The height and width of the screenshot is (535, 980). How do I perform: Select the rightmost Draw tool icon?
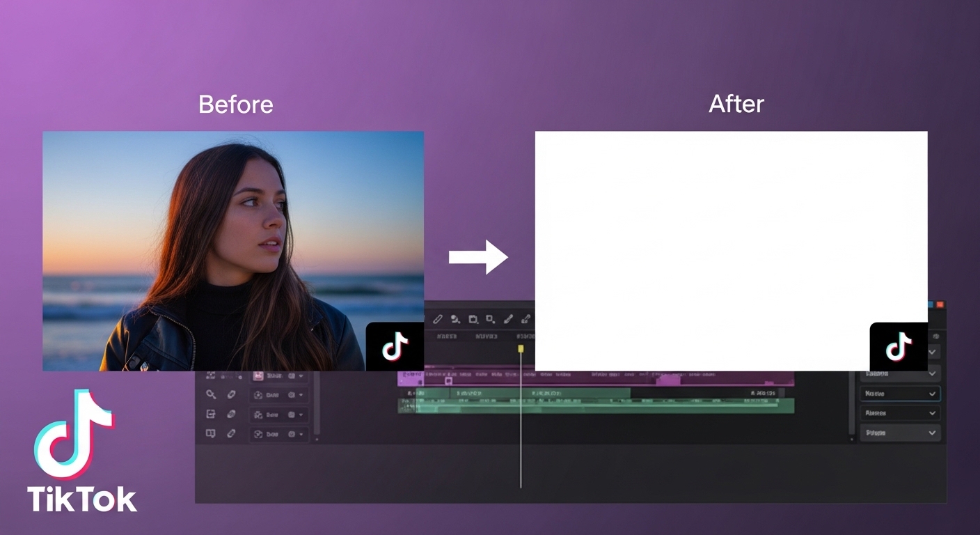[526, 319]
